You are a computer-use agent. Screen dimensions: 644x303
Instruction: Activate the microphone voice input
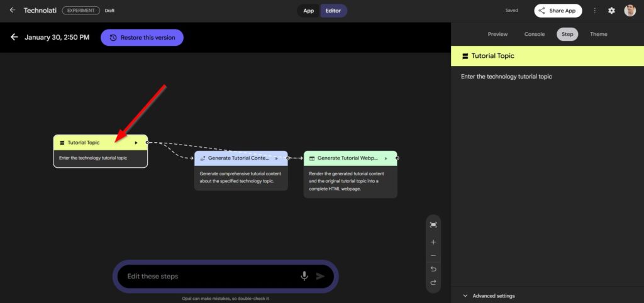coord(304,276)
